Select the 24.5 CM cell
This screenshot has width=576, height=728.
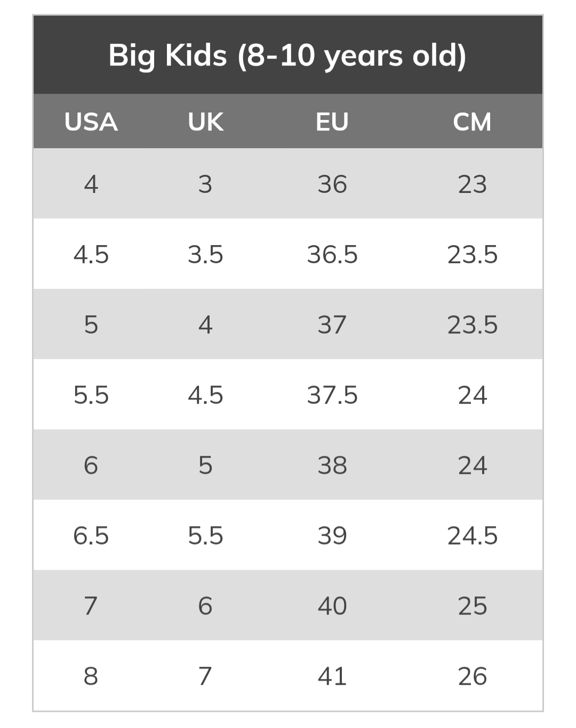click(x=472, y=536)
